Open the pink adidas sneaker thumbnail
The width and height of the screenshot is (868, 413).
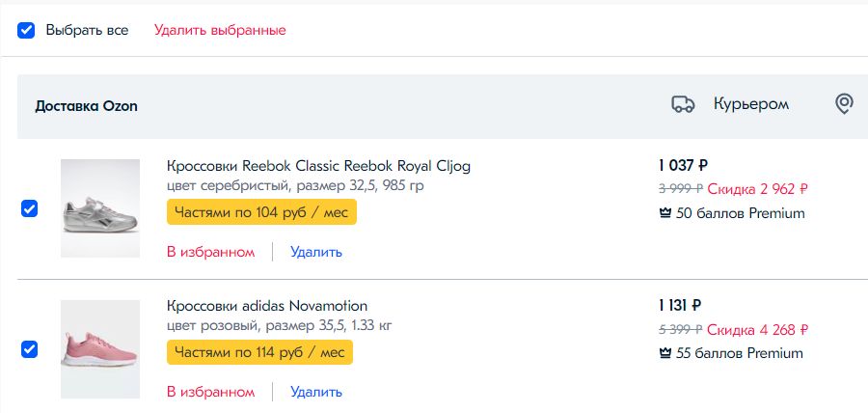(x=100, y=349)
